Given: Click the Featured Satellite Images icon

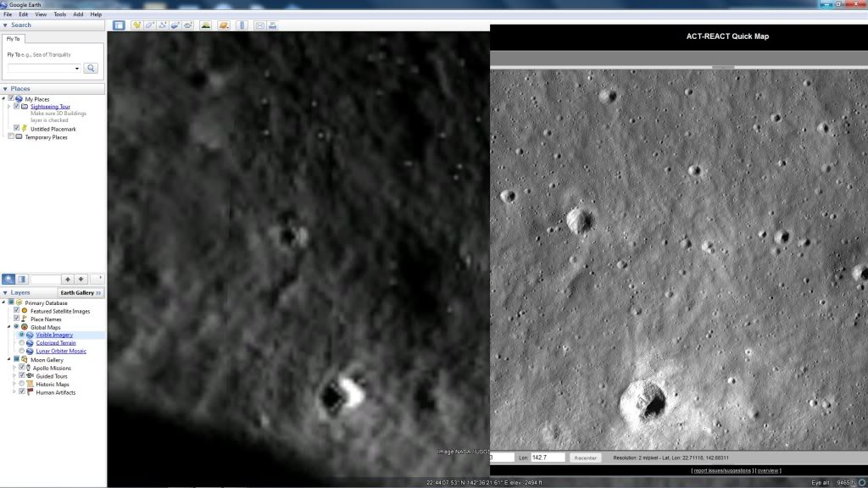Looking at the screenshot, I should [x=25, y=311].
